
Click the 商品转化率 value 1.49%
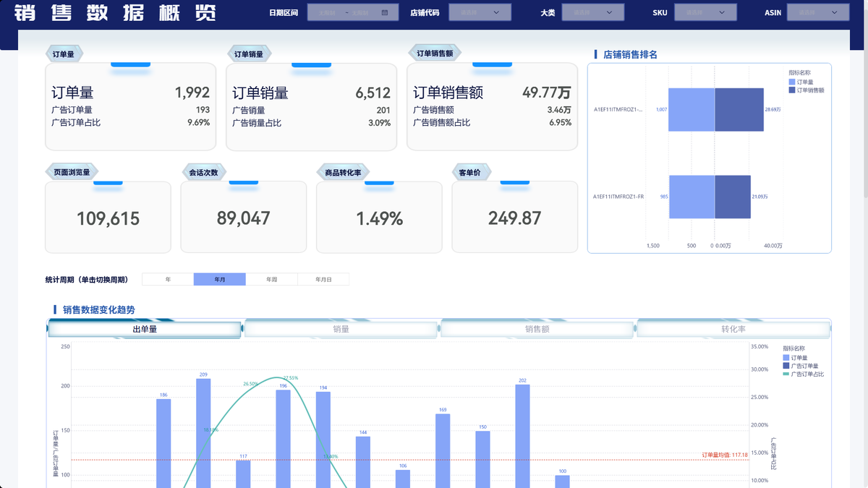click(x=379, y=218)
